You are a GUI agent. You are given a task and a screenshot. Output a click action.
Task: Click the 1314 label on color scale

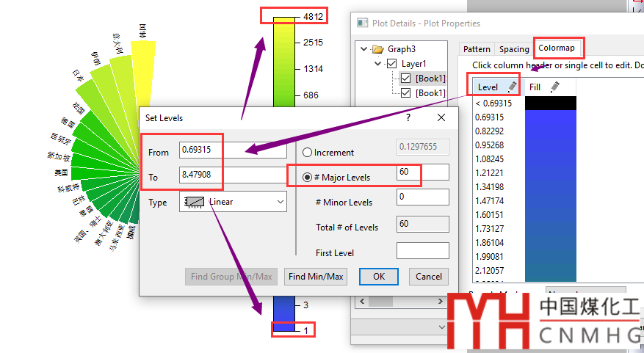click(313, 68)
